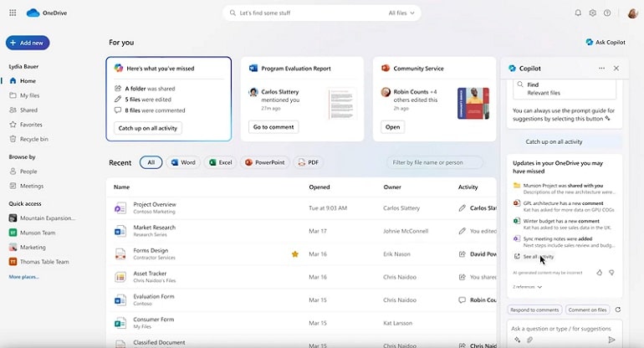Open GPL architecture new comment update
Screen dimensions: 644x348
(x=565, y=207)
